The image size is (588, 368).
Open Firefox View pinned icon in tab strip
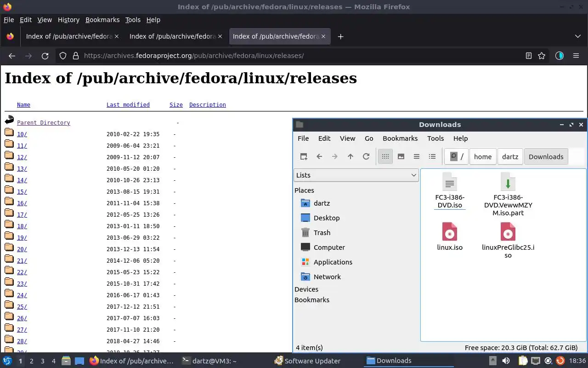(x=10, y=36)
